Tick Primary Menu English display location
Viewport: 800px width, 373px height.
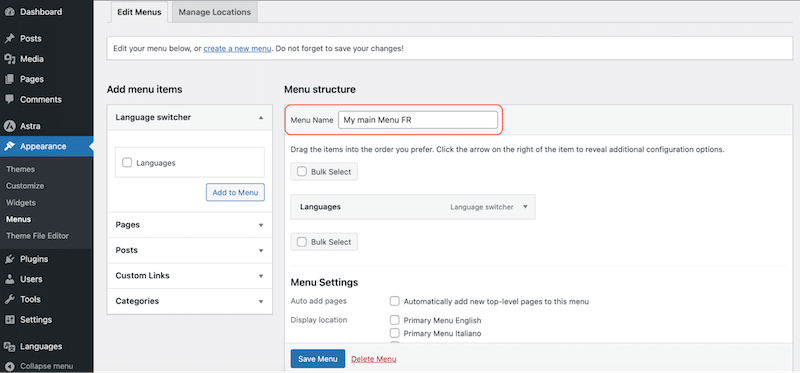pyautogui.click(x=394, y=320)
